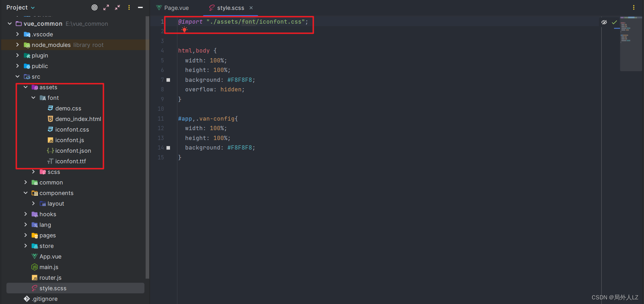Switch to the Page.vue editor tab
Image resolution: width=644 pixels, height=304 pixels.
[x=173, y=8]
